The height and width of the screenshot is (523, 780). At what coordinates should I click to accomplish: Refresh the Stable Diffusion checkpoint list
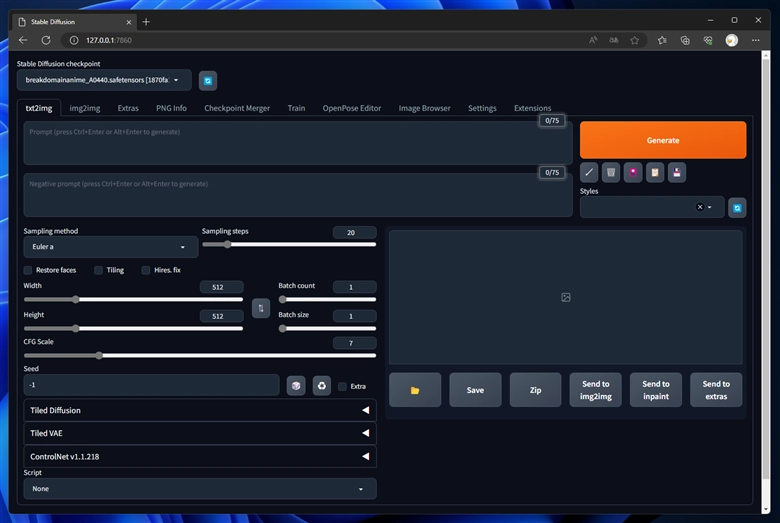pyautogui.click(x=208, y=81)
